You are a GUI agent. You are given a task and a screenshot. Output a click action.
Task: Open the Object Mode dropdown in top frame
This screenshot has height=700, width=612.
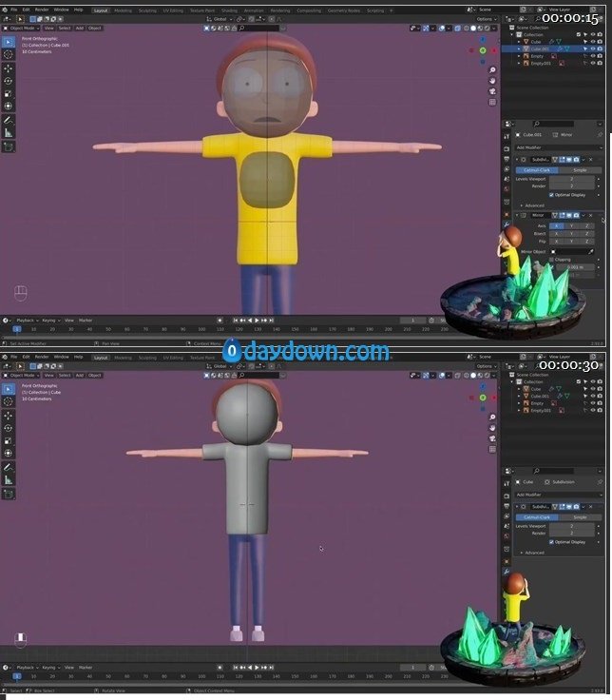(x=22, y=29)
